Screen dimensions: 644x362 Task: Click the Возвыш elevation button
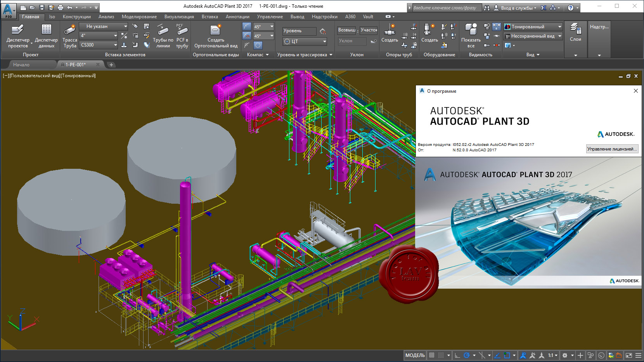[x=346, y=30]
